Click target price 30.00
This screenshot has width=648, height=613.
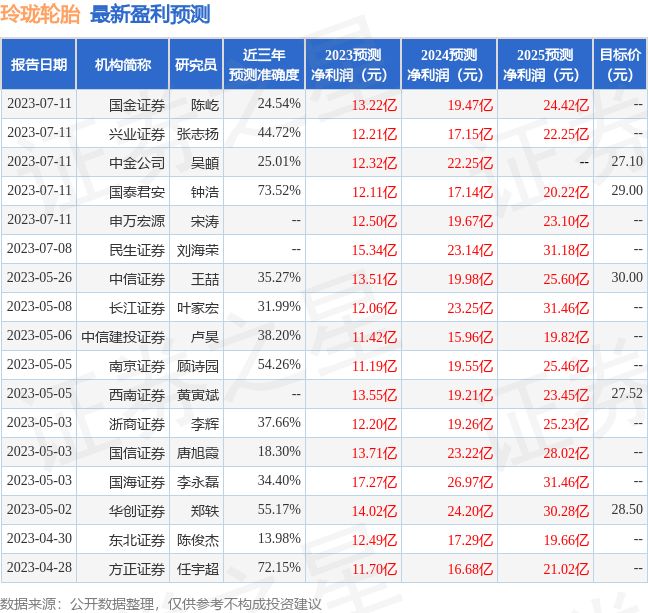(627, 277)
